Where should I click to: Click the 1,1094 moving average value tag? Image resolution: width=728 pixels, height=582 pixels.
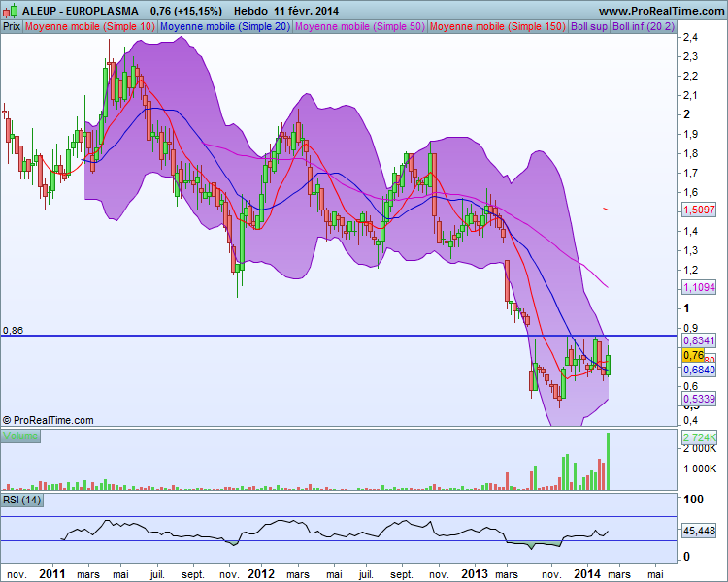pos(699,287)
